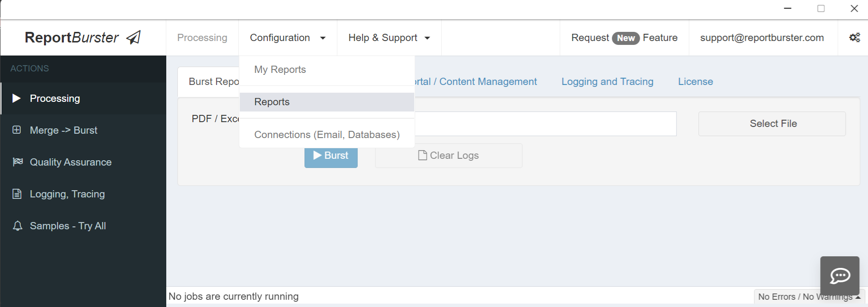Open Processing in the sidebar
This screenshot has height=307, width=868.
(83, 98)
